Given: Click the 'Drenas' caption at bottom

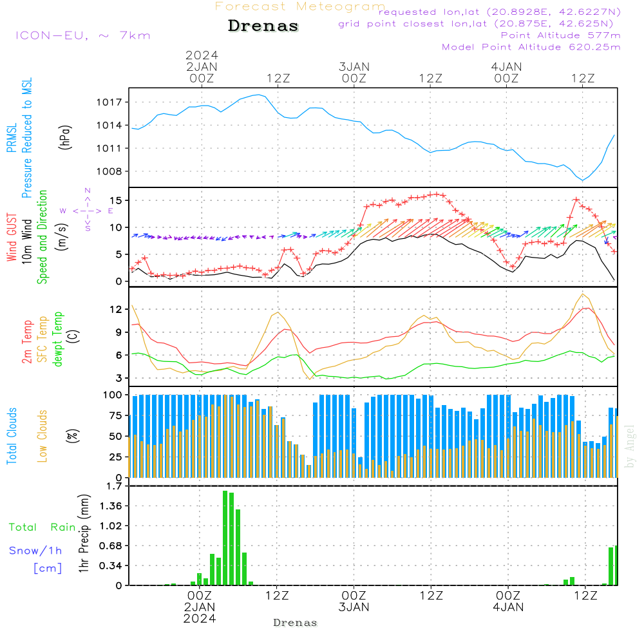Looking at the screenshot, I should click(x=296, y=623).
